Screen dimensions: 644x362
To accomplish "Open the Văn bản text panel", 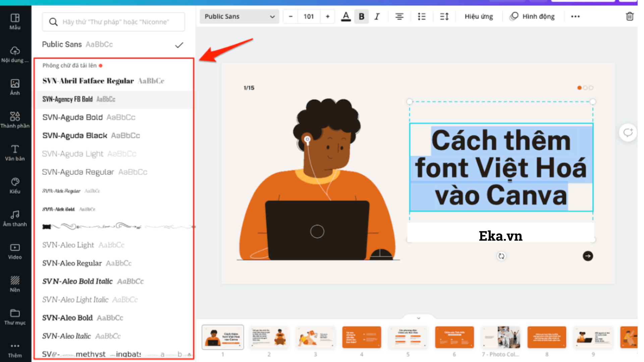I will pyautogui.click(x=15, y=153).
